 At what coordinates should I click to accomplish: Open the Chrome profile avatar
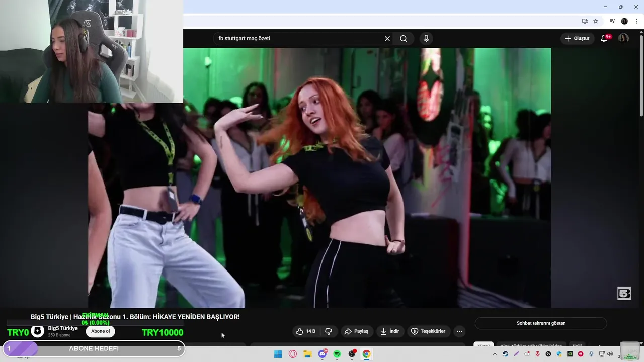(x=624, y=21)
